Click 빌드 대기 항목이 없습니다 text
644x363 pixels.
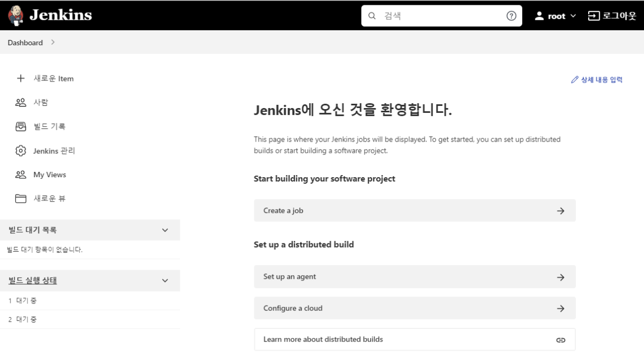pyautogui.click(x=45, y=250)
